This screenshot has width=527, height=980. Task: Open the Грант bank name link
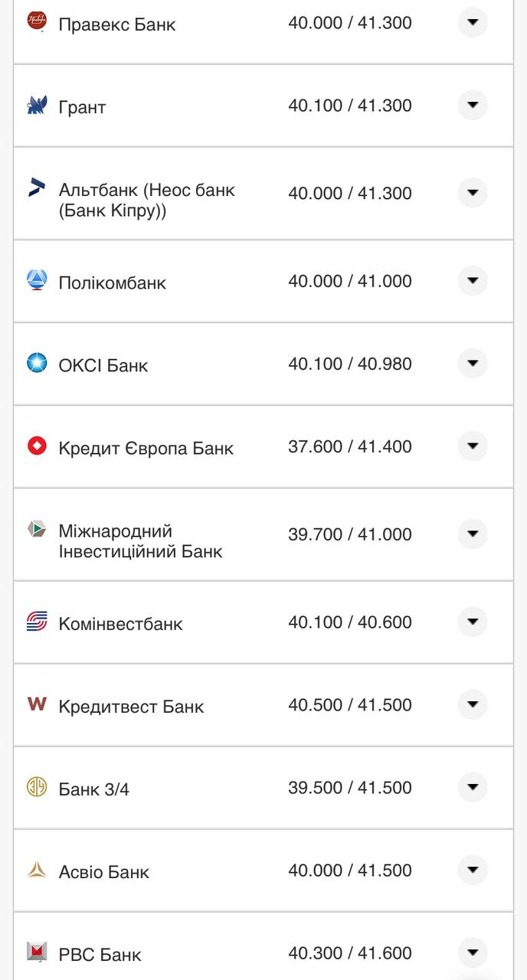point(81,107)
